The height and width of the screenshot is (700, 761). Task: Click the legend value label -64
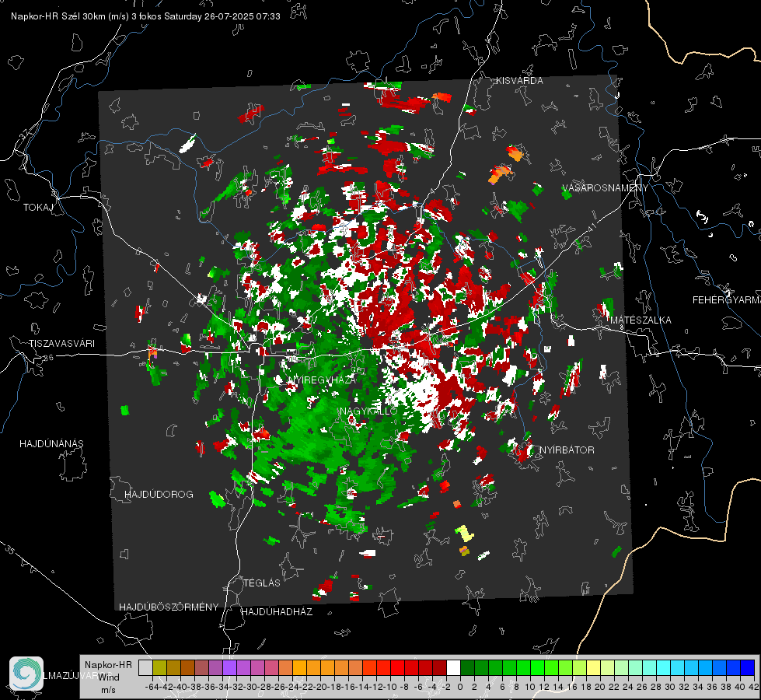(152, 687)
